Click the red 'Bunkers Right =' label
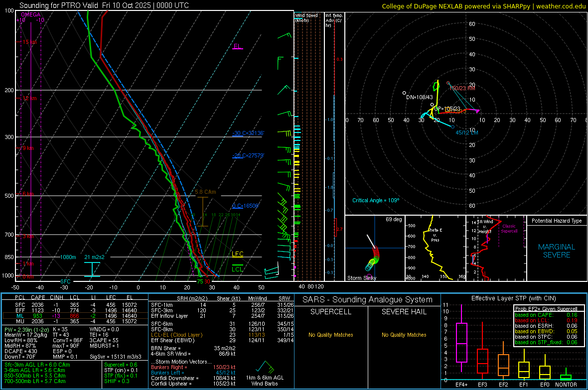 (x=169, y=368)
